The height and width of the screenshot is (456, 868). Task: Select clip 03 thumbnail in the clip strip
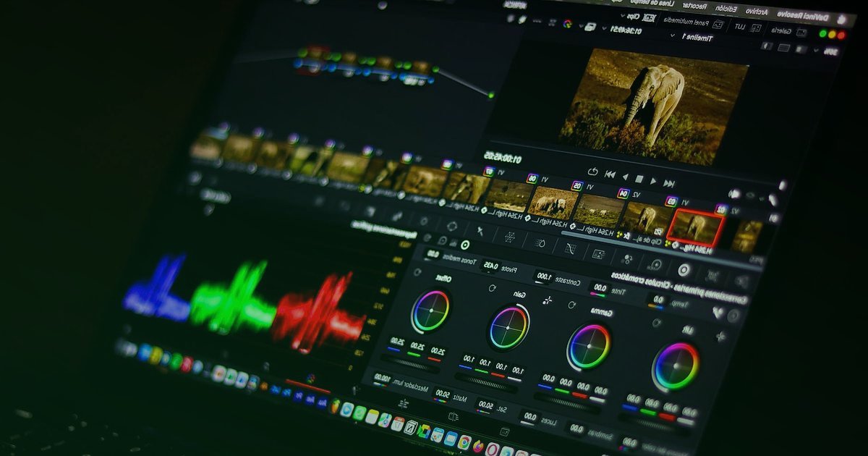coord(646,217)
